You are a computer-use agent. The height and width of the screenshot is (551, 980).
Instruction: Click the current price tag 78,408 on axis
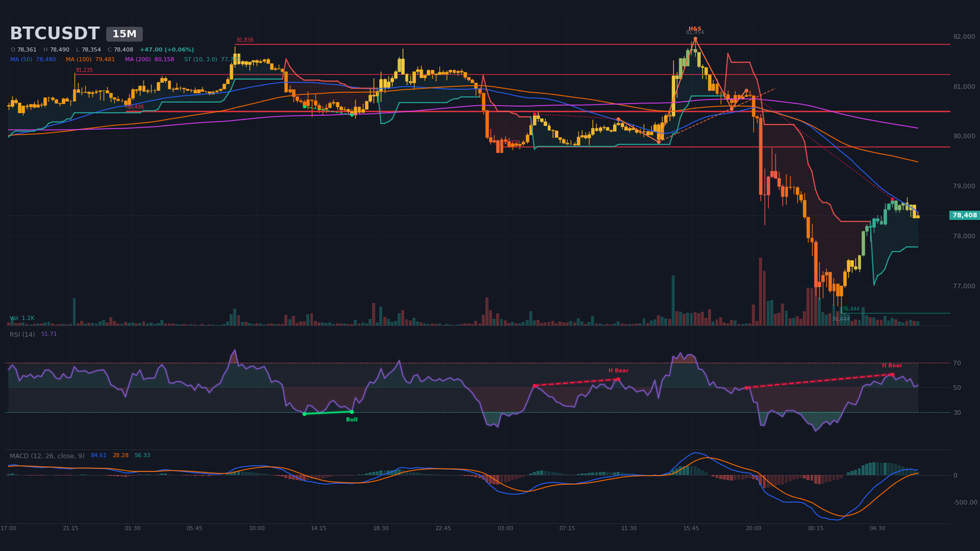(965, 216)
